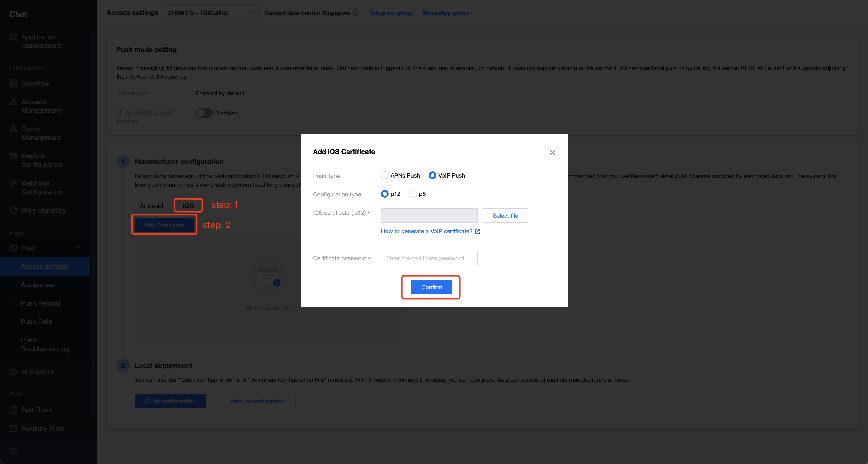Click the certificate password input field
The image size is (868, 464).
pyautogui.click(x=429, y=258)
